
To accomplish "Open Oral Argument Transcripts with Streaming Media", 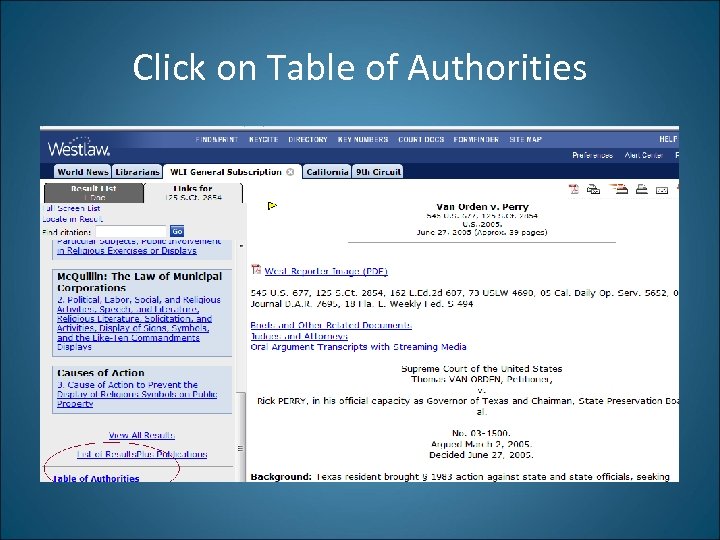I will coord(359,347).
